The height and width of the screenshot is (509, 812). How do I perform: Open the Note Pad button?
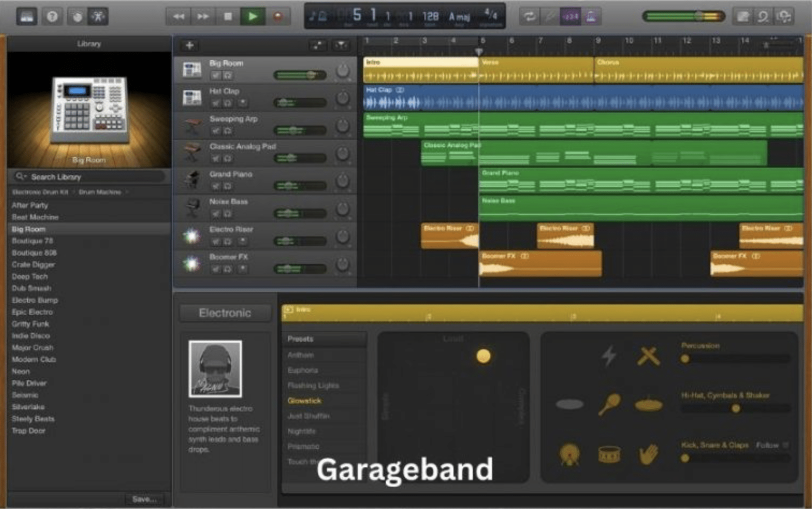pyautogui.click(x=742, y=16)
